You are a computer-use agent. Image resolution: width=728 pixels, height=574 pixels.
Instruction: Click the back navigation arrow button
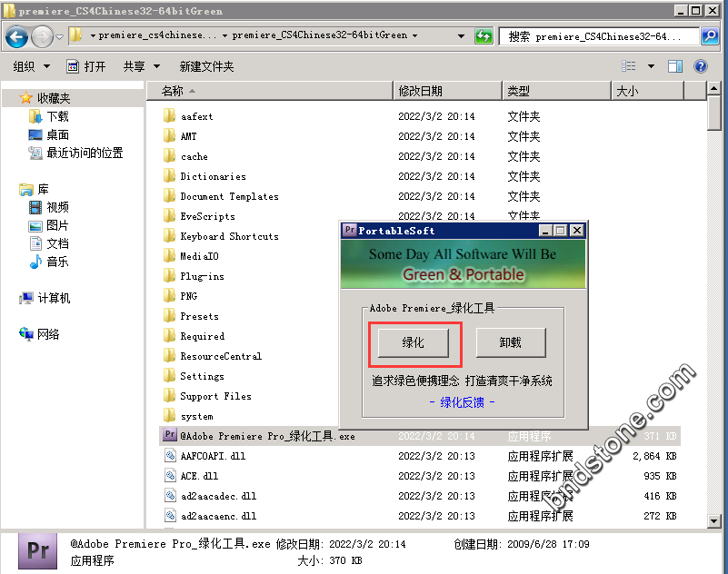click(17, 36)
